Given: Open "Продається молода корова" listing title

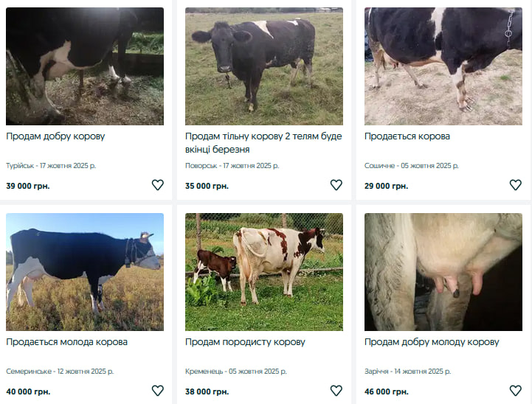Looking at the screenshot, I should pos(67,342).
